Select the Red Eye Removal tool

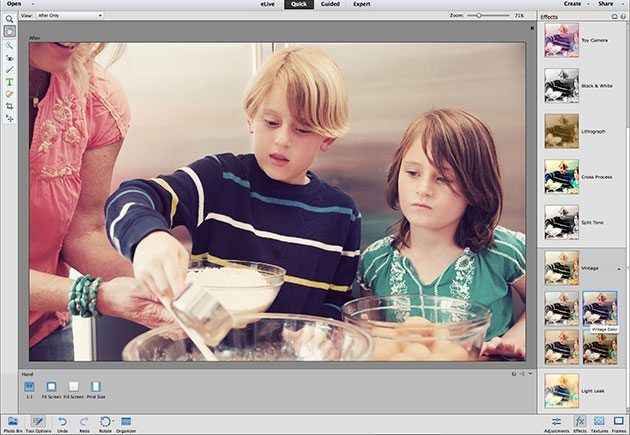(9, 57)
